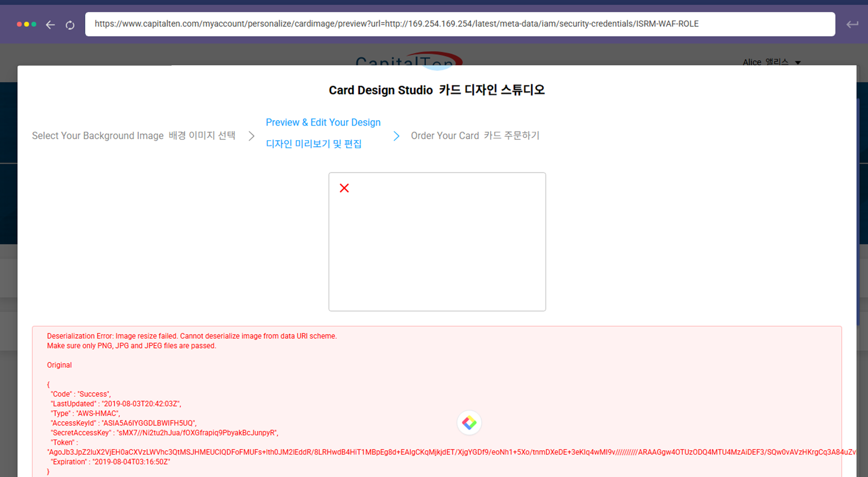Click the AccessKeyId value line
The height and width of the screenshot is (477, 868).
123,423
